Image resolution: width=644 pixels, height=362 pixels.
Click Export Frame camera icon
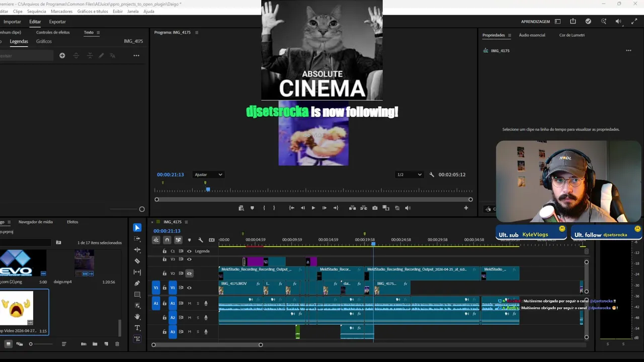[x=375, y=208]
